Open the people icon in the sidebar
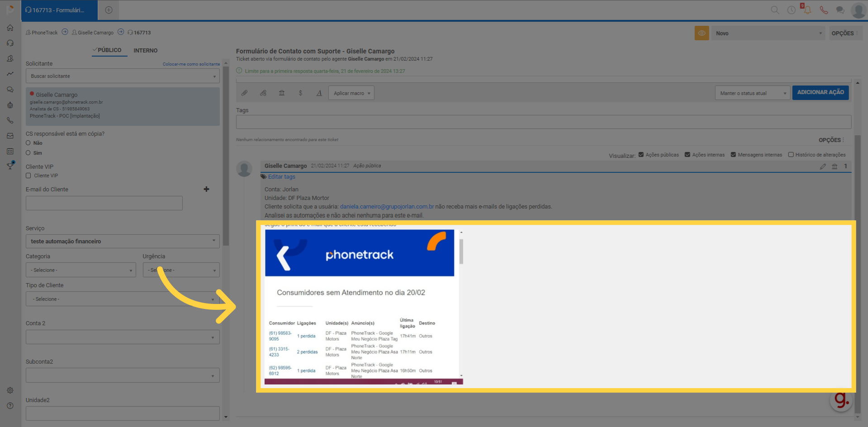 click(x=10, y=58)
